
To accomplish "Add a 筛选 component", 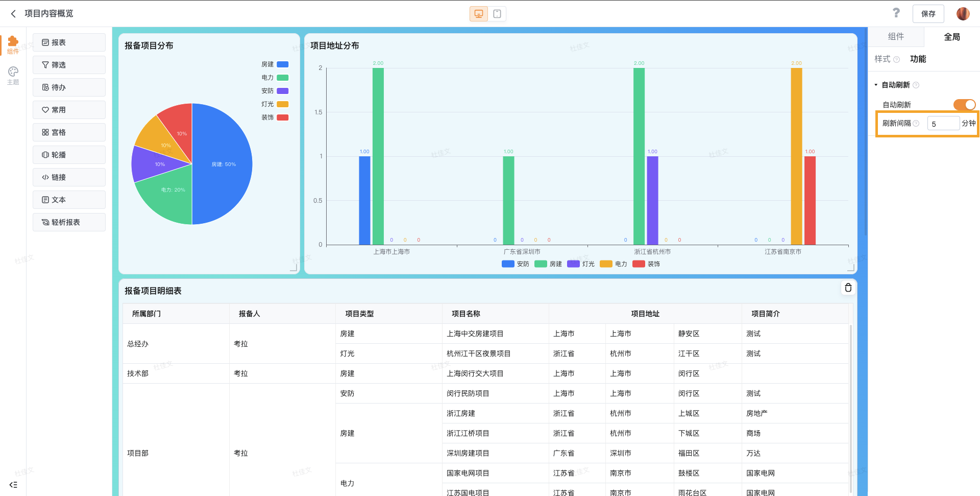I will (69, 65).
